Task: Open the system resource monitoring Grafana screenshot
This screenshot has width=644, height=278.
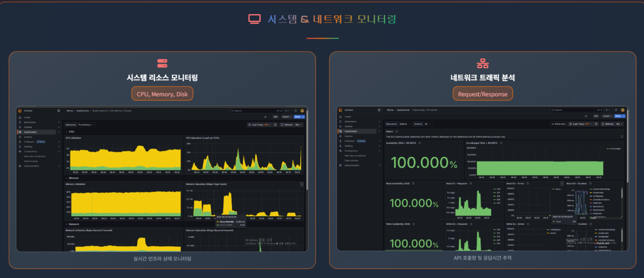Action: pos(162,179)
